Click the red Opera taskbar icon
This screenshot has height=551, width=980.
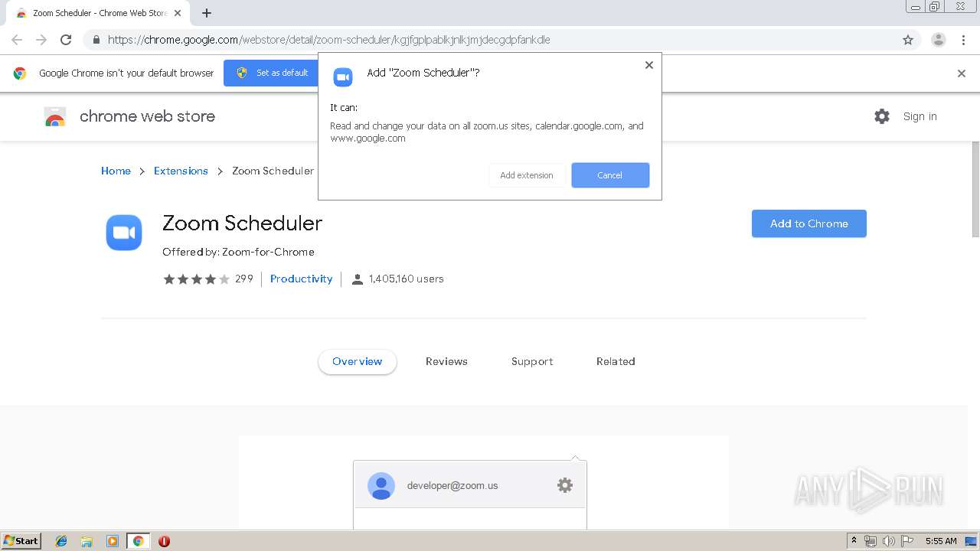164,541
